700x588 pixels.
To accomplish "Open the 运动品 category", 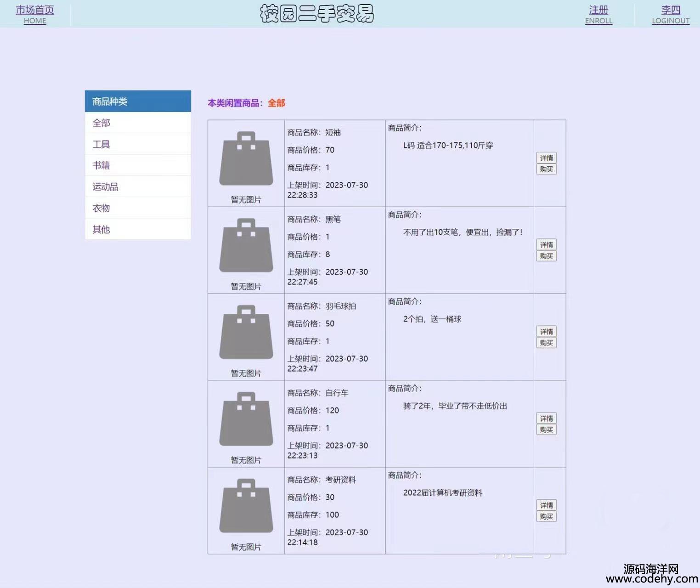I will 106,187.
